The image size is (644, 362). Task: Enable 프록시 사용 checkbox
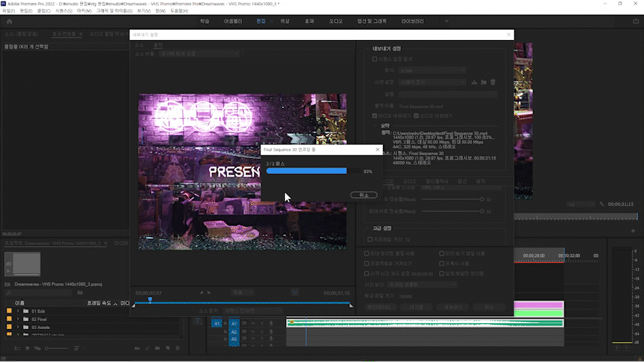[x=442, y=263]
